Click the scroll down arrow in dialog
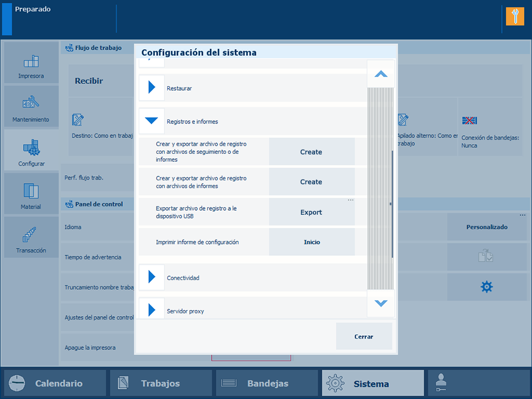Screen dimensions: 532x399 (381, 303)
